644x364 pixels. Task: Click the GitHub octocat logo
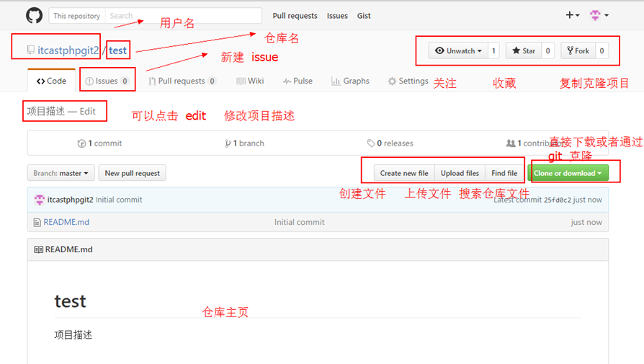[34, 16]
